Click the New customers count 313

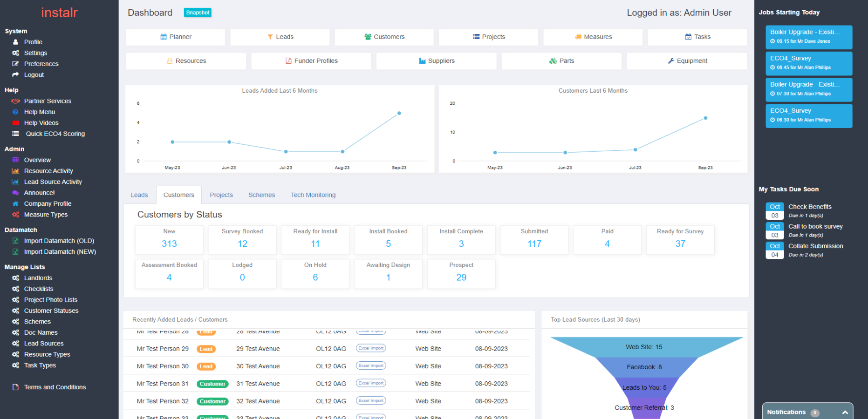pyautogui.click(x=169, y=244)
